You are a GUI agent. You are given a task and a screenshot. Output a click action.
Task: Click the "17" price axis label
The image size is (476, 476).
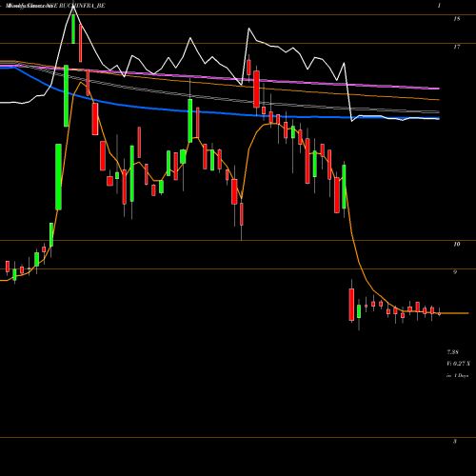point(456,47)
